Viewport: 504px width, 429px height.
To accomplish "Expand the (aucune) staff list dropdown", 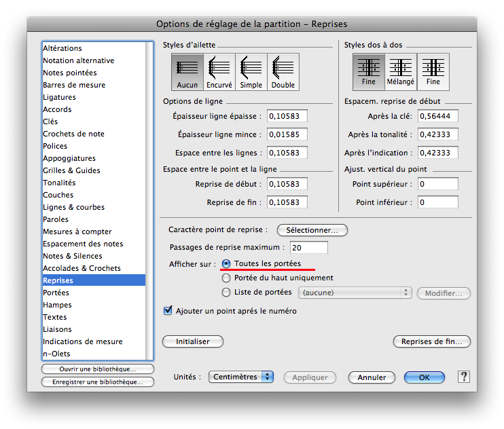I will coord(355,293).
